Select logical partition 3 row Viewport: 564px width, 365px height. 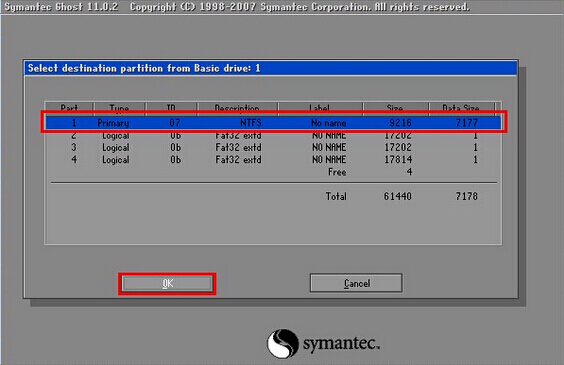tap(273, 147)
